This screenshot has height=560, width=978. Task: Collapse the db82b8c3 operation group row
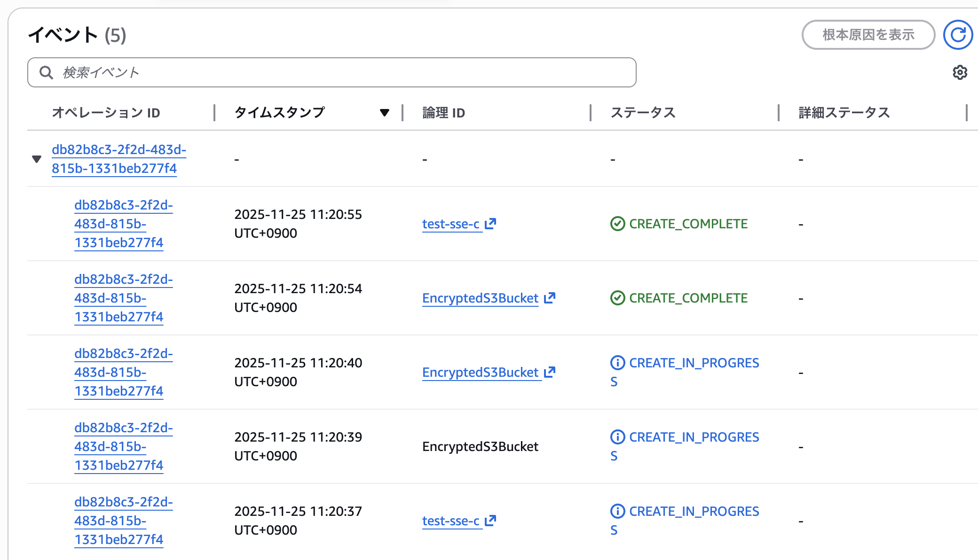pos(37,159)
